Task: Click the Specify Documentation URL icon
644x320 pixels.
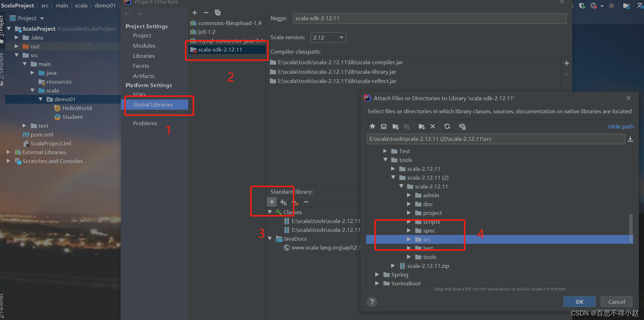Action: pyautogui.click(x=283, y=202)
